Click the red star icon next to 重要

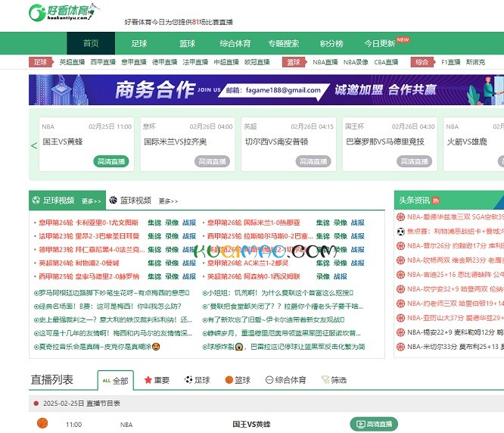pos(148,380)
